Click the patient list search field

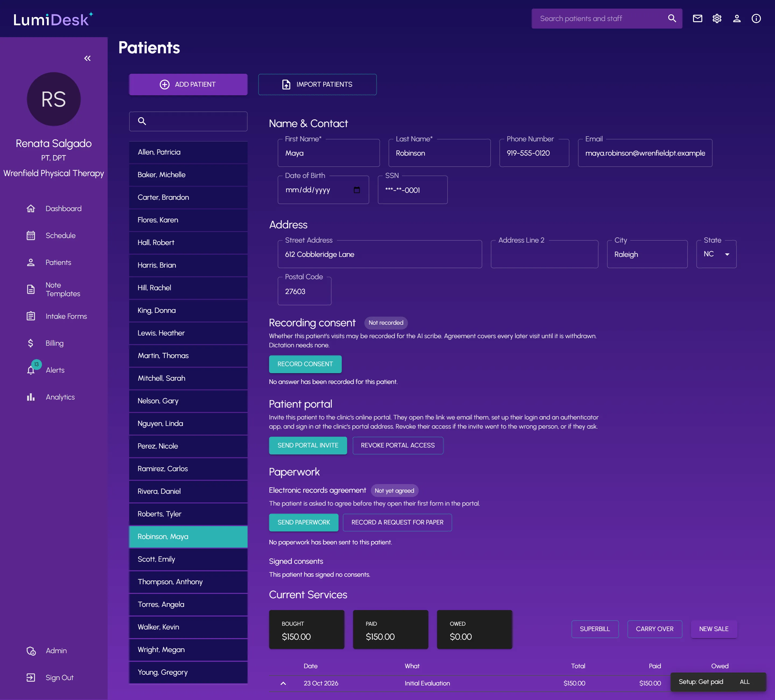coord(188,121)
